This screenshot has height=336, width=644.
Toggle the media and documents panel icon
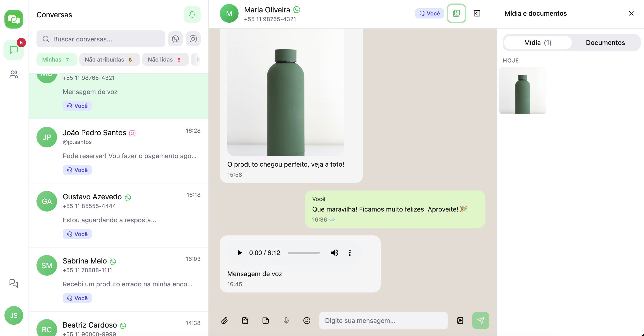click(456, 13)
